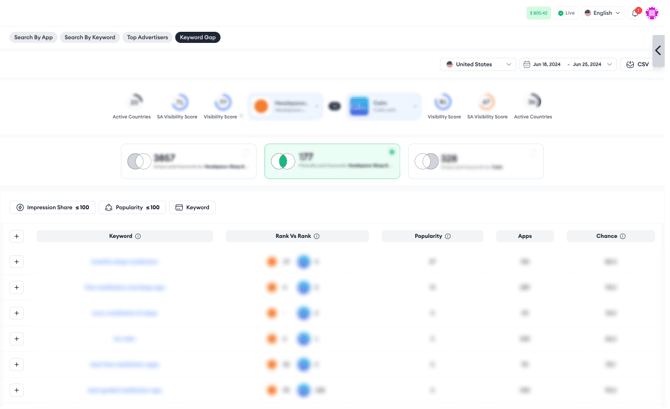Expand the first keyword row with plus
Screen dimensions: 670x409
tap(17, 262)
